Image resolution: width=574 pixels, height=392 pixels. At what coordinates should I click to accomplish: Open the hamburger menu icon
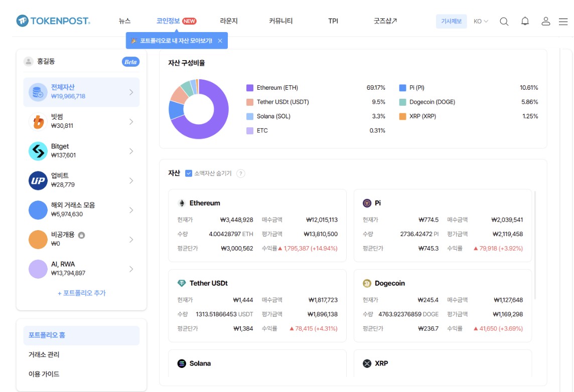563,22
